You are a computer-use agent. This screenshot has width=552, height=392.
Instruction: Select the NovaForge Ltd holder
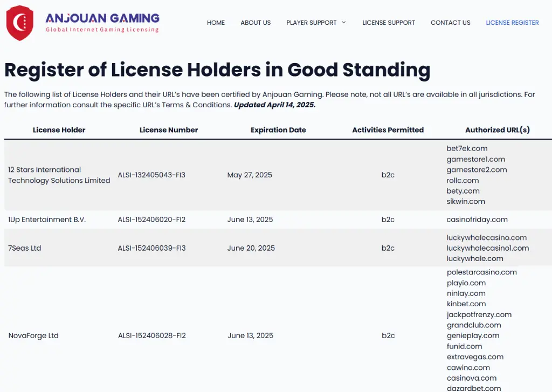pyautogui.click(x=33, y=335)
